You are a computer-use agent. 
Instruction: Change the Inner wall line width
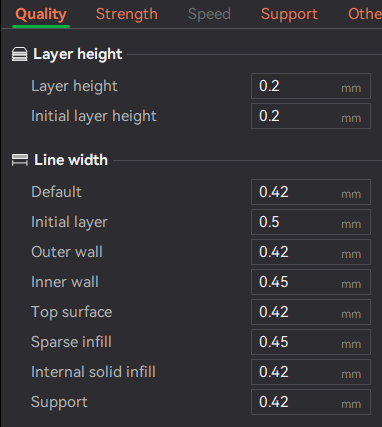311,282
